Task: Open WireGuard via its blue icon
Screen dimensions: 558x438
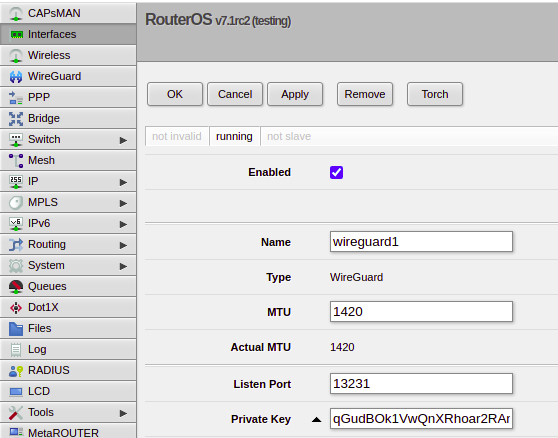Action: click(16, 76)
